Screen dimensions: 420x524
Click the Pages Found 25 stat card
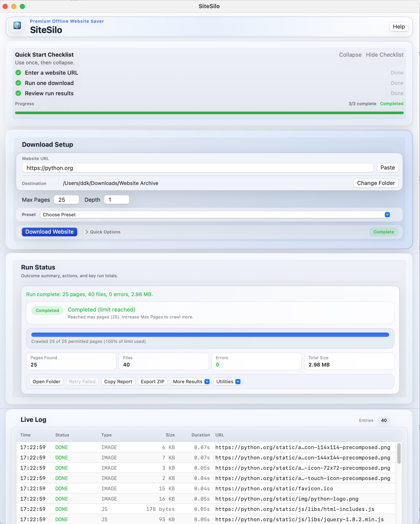pyautogui.click(x=71, y=361)
